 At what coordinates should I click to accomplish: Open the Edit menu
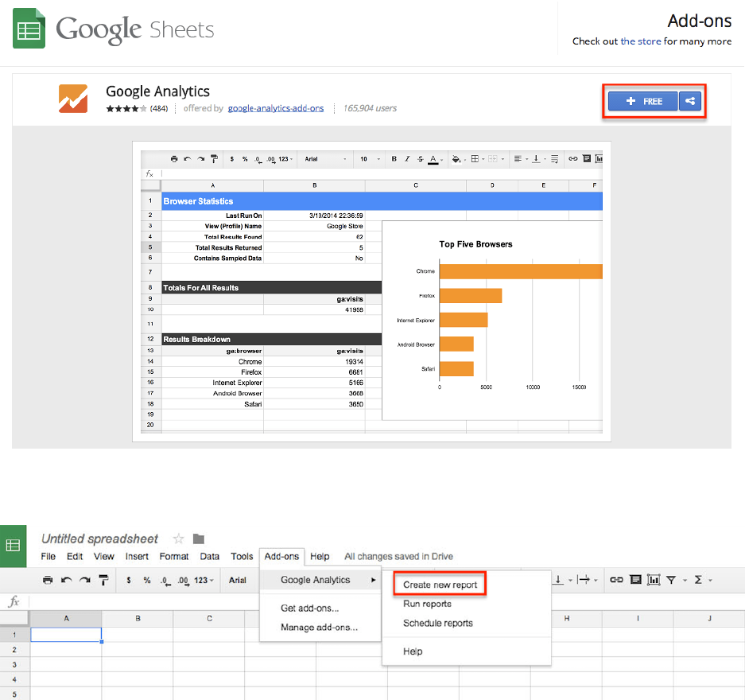75,556
